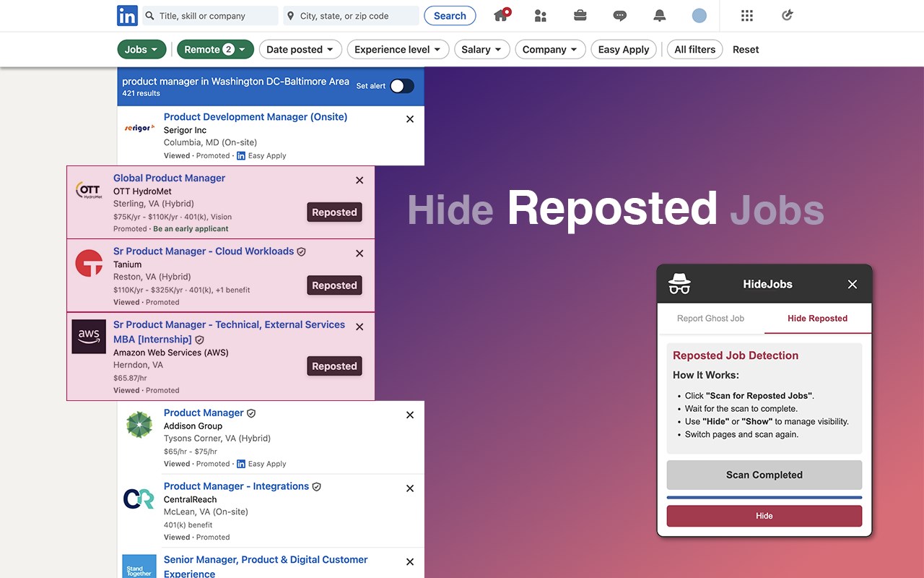Click Reposted badge on Tanium job
Screen dimensions: 924x578
click(x=334, y=285)
